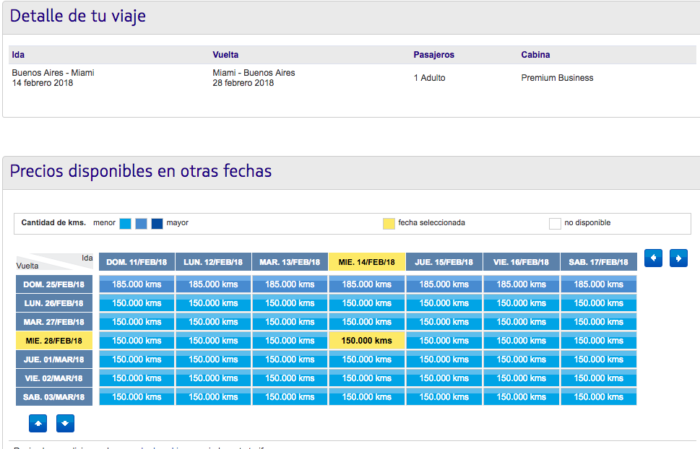Choose 185.000 kms under SAB. 17/FEB/18 column
Screen dimensions: 700x449
(598, 284)
